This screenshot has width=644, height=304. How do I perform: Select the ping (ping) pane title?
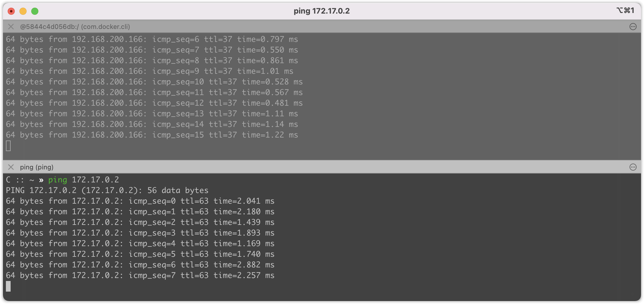click(x=37, y=167)
